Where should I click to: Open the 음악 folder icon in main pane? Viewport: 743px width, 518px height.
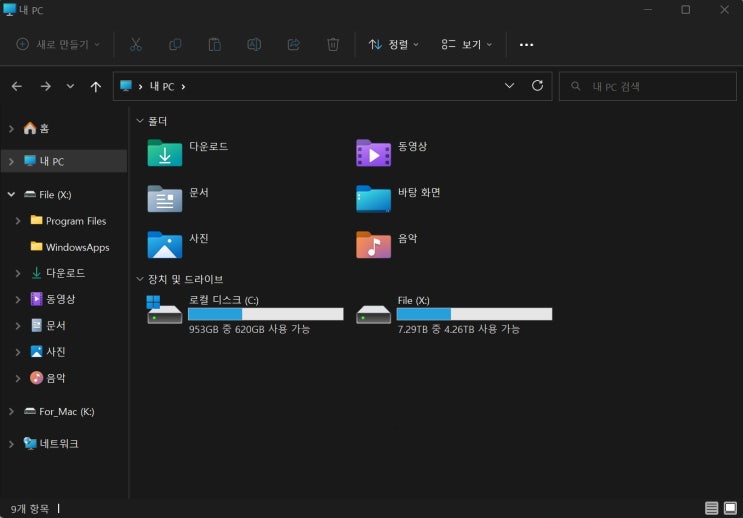coord(373,245)
